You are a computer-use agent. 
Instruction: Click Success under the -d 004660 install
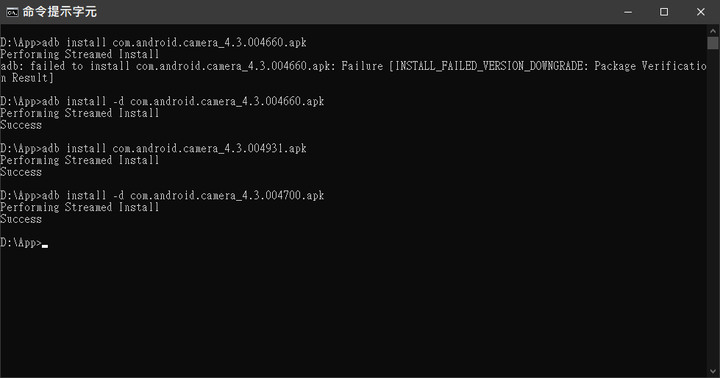(x=21, y=125)
